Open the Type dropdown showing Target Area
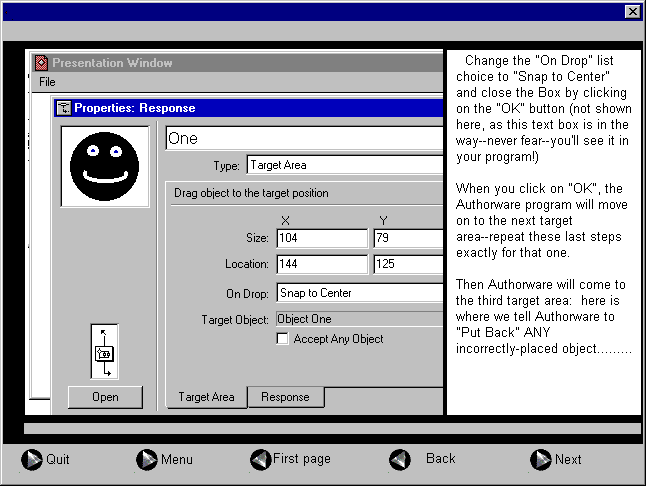Viewport: 646px width, 486px height. tap(345, 165)
